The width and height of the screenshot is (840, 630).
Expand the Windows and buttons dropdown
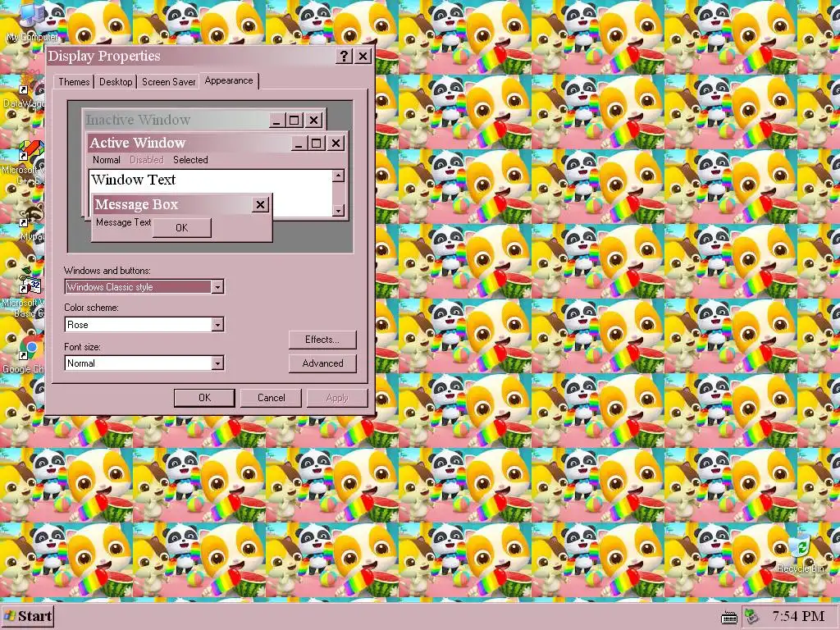coord(217,287)
